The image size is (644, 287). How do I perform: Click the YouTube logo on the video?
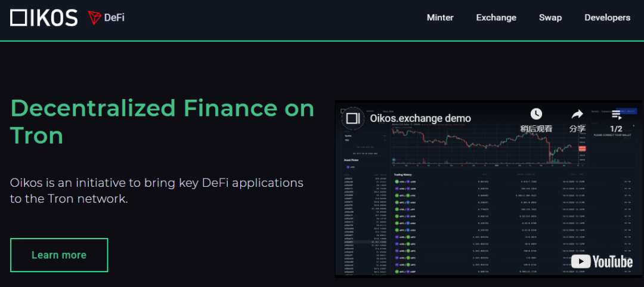point(602,261)
